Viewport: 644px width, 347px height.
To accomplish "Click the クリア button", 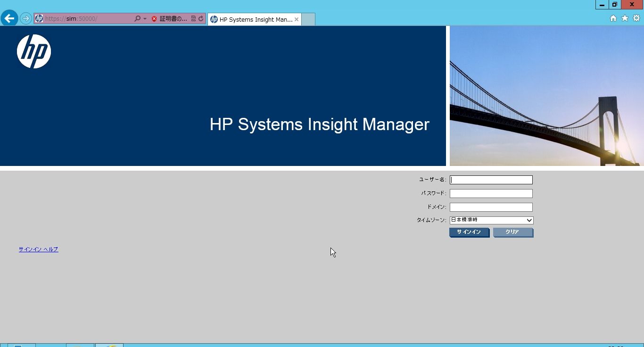I will click(x=513, y=232).
